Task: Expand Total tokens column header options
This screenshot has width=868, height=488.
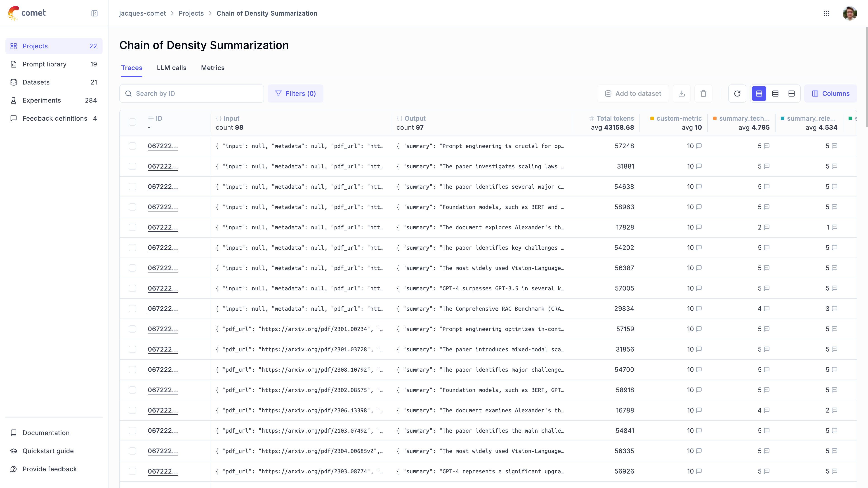Action: click(612, 119)
